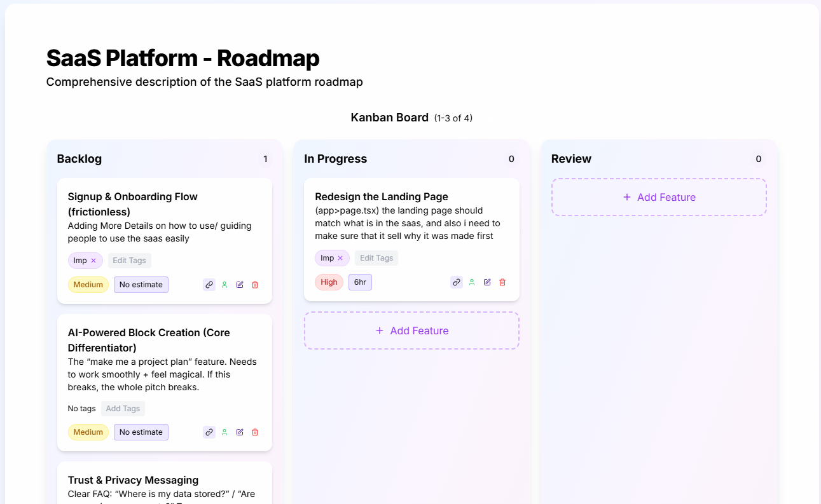Click the Kanban Board heading

[x=390, y=118]
